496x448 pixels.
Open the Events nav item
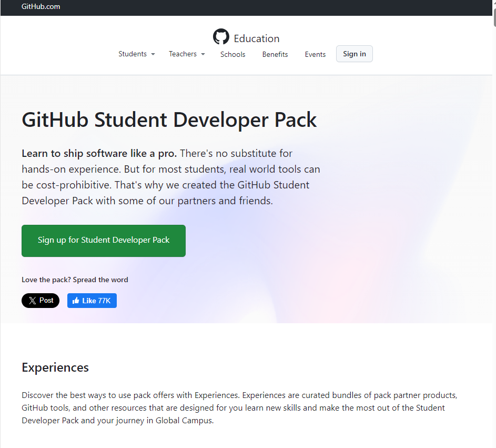click(315, 54)
